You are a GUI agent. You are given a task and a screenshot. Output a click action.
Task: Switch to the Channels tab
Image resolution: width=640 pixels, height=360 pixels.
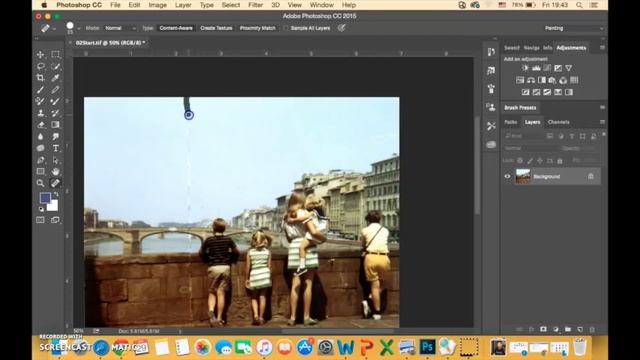(558, 122)
